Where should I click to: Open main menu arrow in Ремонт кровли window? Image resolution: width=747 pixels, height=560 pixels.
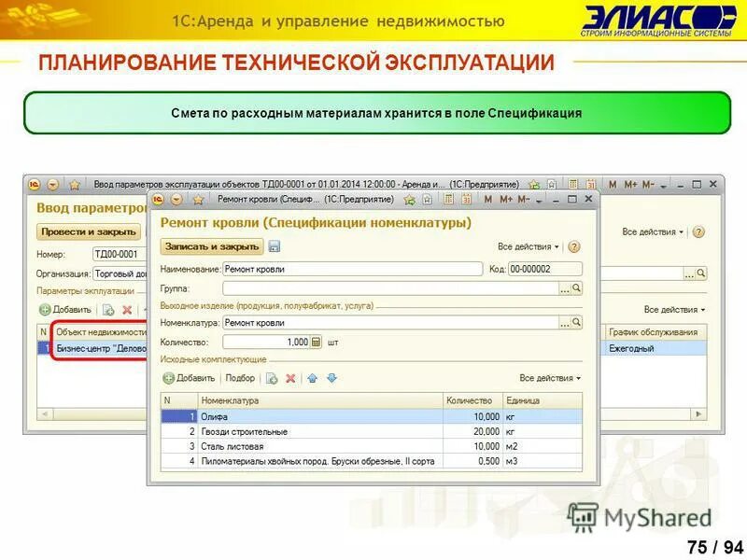point(176,200)
